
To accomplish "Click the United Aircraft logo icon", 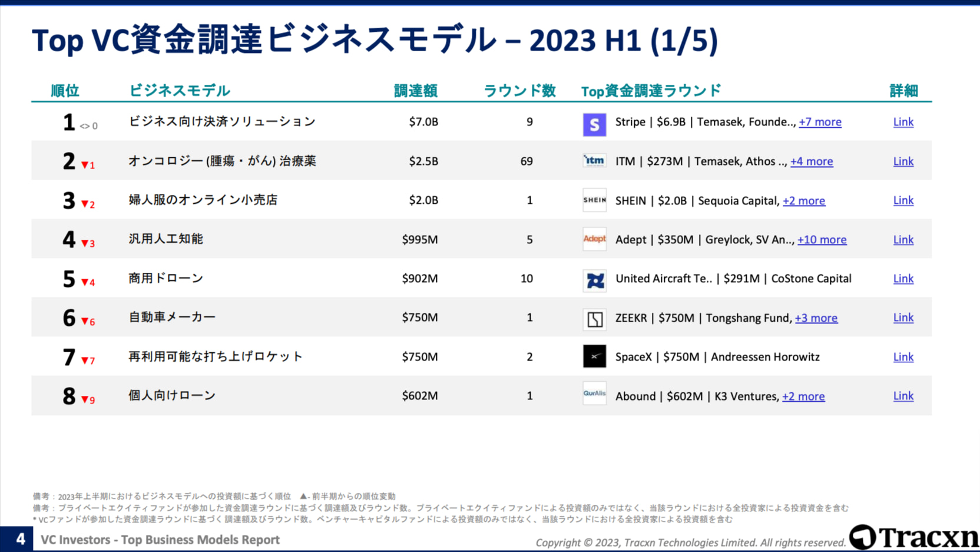I will 594,280.
